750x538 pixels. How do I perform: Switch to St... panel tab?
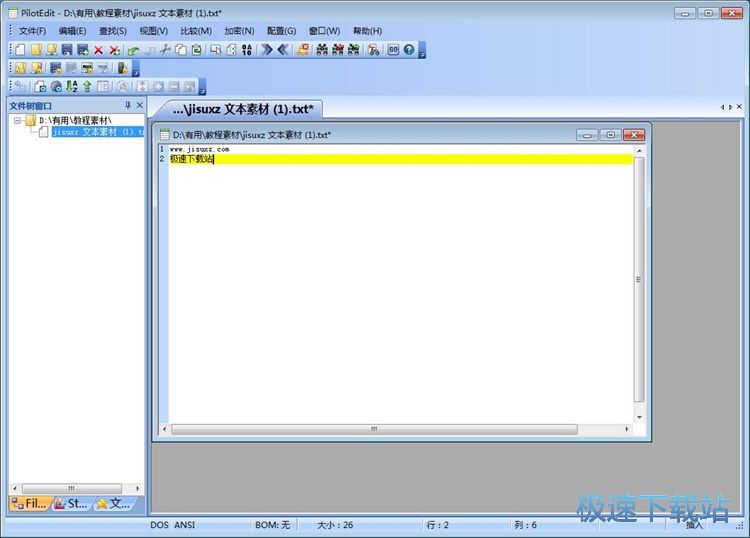click(71, 503)
